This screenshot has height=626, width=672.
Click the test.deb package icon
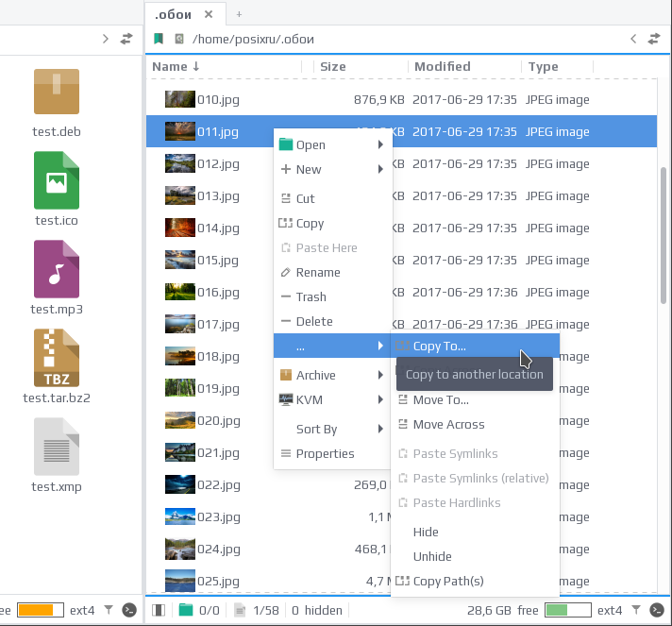tap(57, 92)
